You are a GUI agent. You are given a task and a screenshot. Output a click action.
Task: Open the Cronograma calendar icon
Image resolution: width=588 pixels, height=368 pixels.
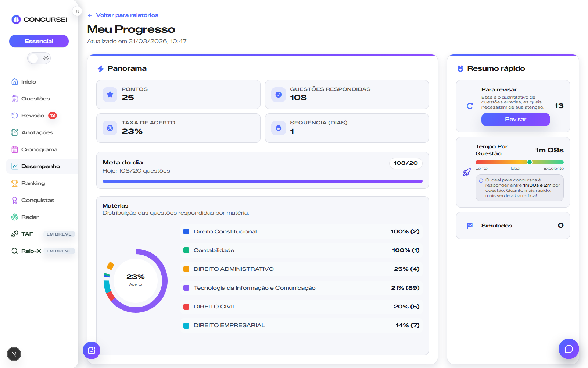coord(14,149)
